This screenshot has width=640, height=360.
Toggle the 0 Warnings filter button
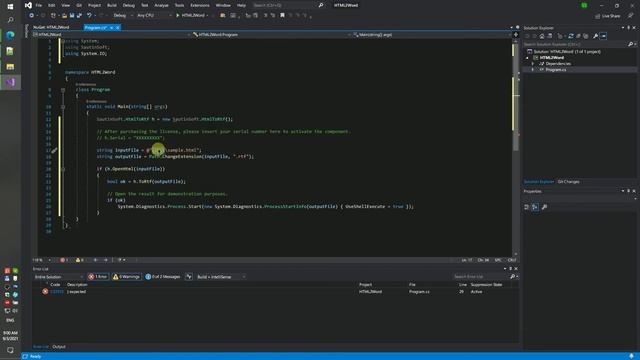[126, 277]
